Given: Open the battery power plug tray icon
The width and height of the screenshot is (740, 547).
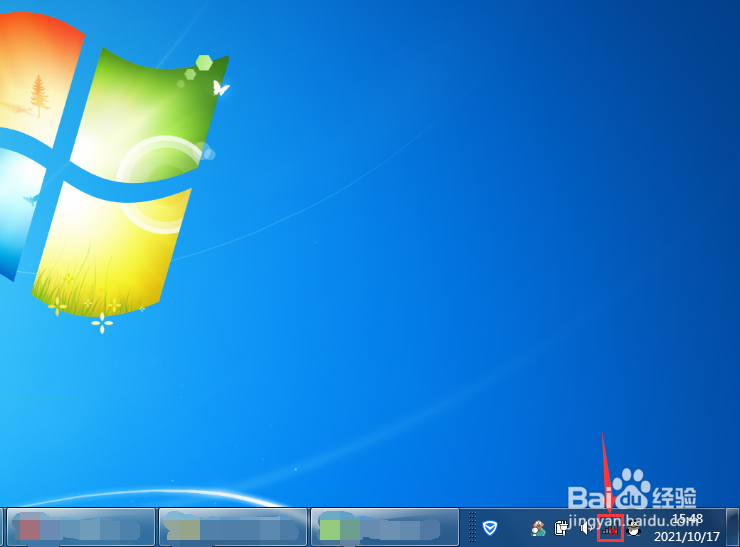Looking at the screenshot, I should coord(561,528).
